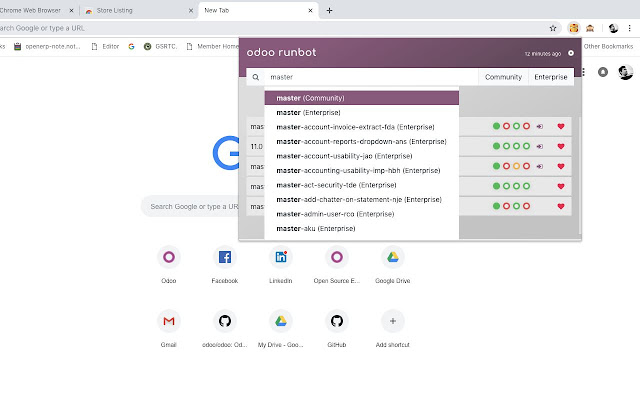Screen dimensions: 640x400
Task: Open the GitHub shortcut tile
Action: tap(337, 321)
